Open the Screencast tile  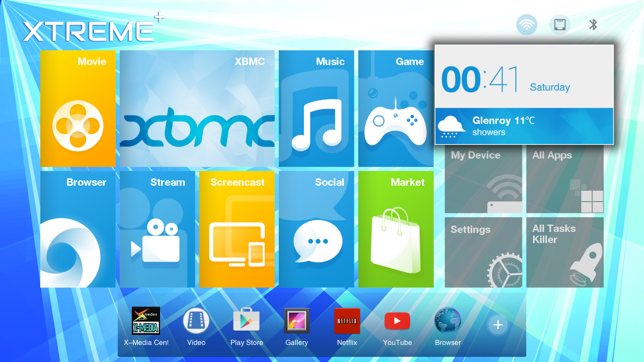tap(237, 229)
